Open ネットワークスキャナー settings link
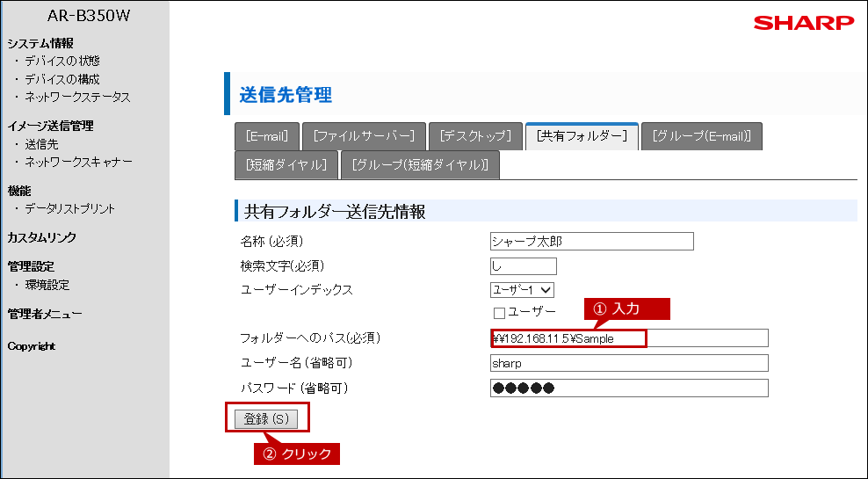Image resolution: width=868 pixels, height=479 pixels. 78,162
